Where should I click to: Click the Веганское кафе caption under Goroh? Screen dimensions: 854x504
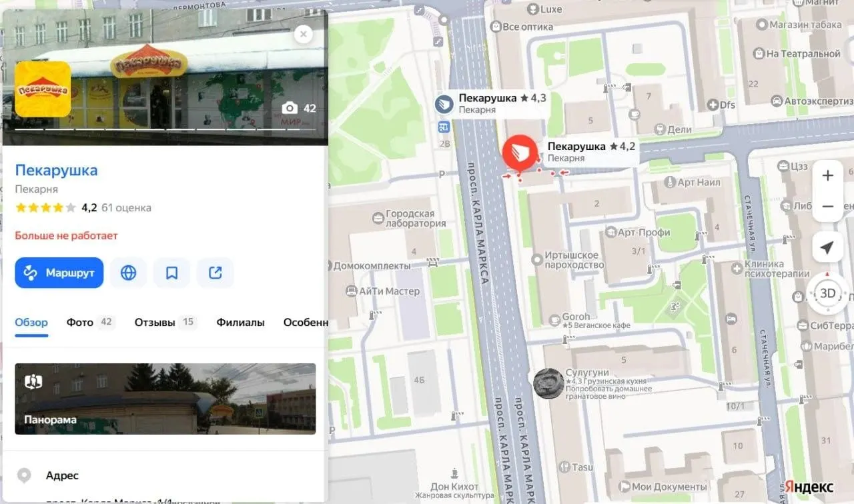600,325
